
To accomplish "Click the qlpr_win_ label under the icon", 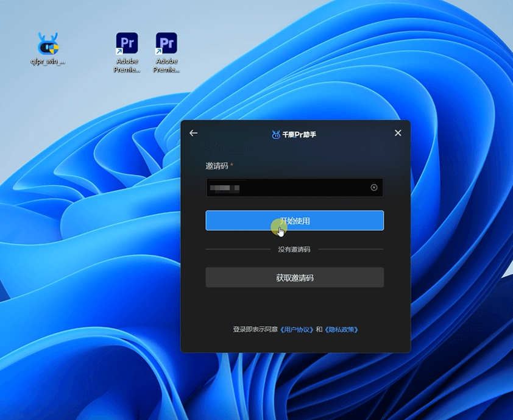I will click(x=48, y=62).
